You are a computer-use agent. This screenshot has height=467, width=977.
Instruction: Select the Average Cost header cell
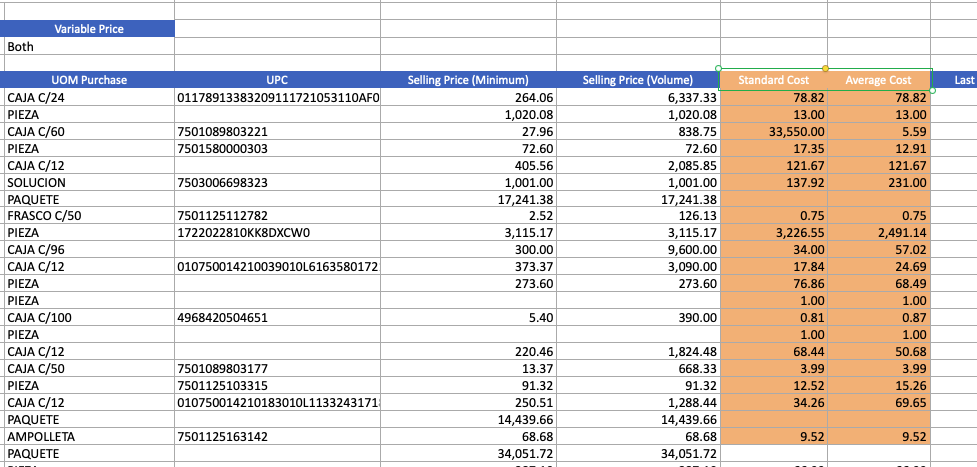878,80
